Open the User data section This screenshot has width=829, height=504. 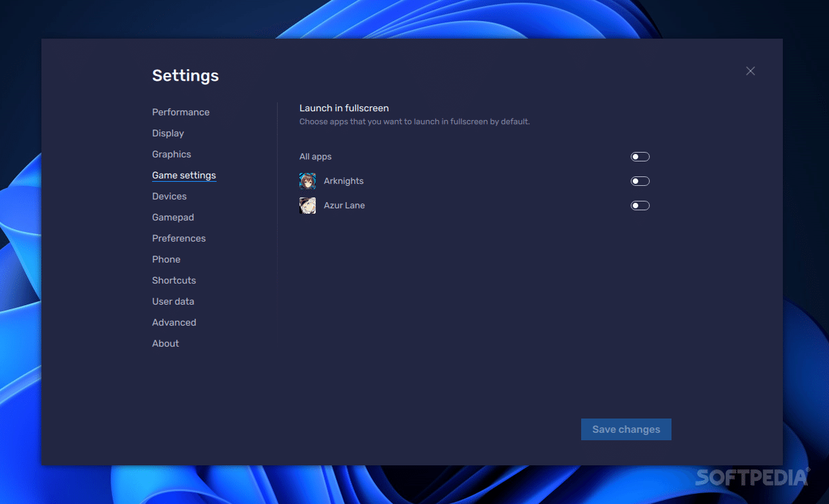coord(173,301)
